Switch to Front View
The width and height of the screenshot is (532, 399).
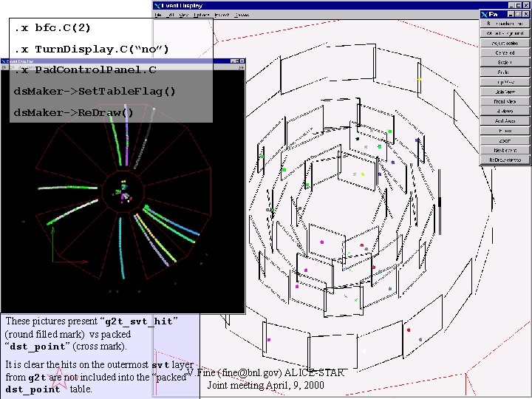505,101
